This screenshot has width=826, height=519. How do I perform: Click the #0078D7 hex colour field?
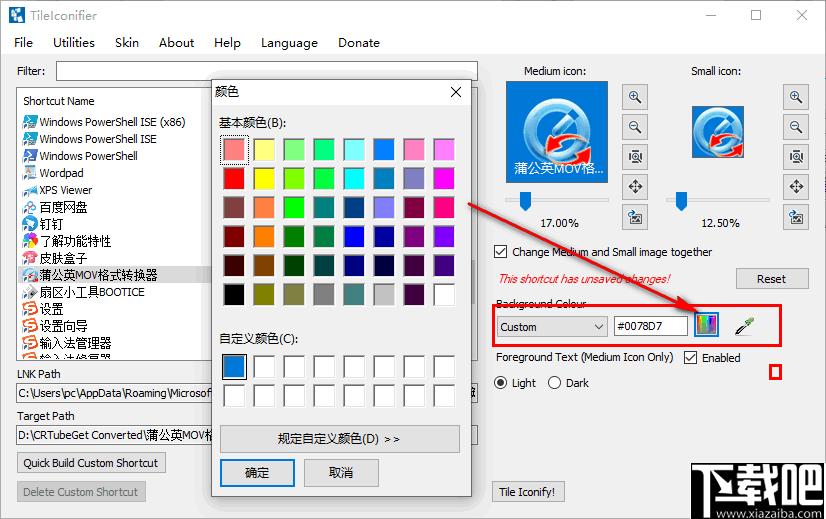pos(651,326)
